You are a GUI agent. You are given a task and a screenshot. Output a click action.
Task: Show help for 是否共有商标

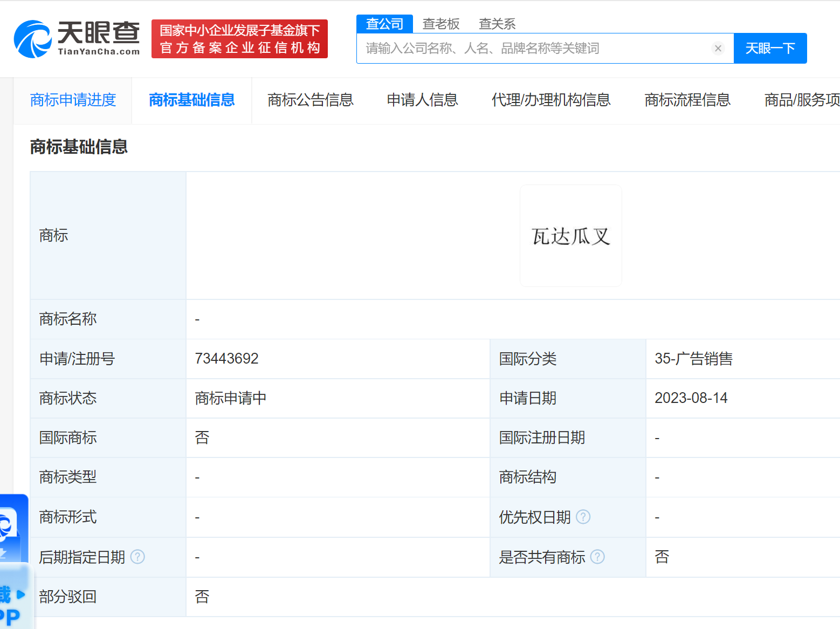coord(597,557)
